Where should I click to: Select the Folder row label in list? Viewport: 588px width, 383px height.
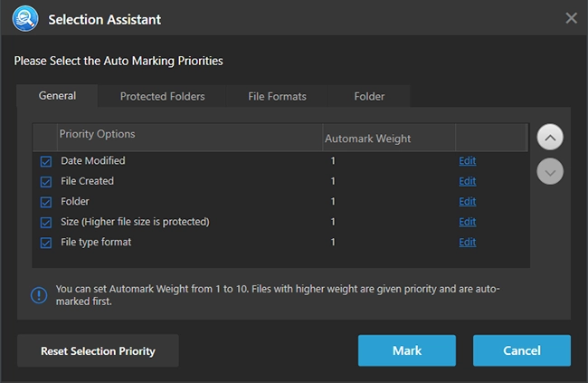coord(75,201)
